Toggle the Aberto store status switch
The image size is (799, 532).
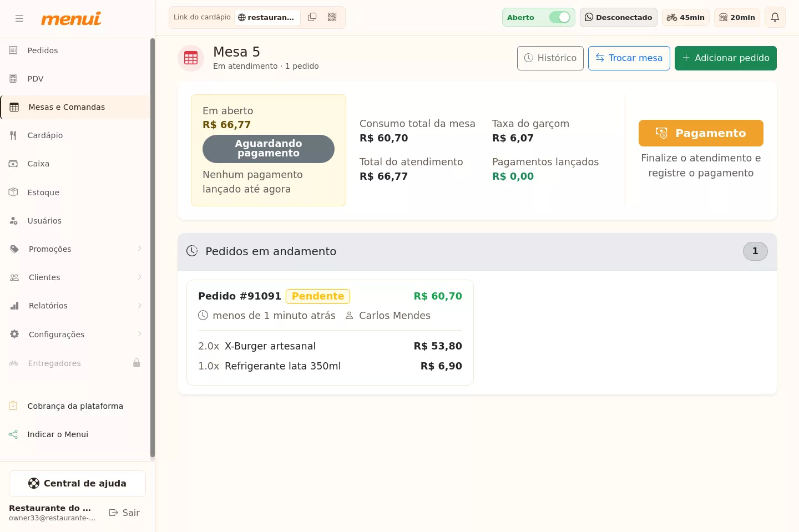(560, 17)
